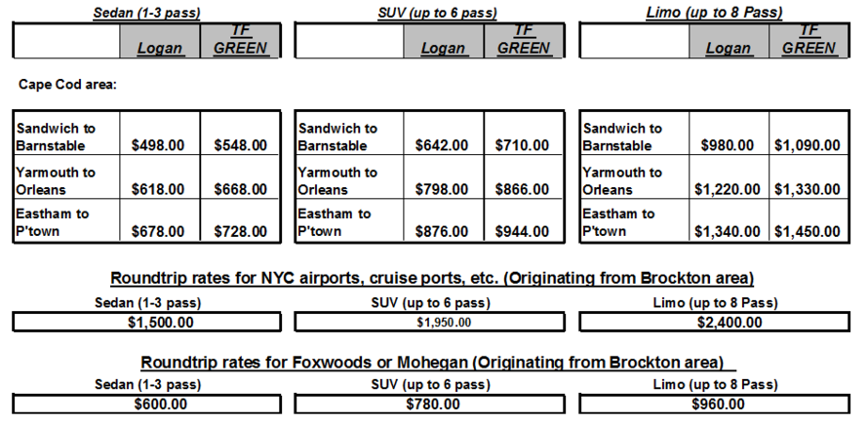This screenshot has width=868, height=424.
Task: Click the $1,500.00 NYC Sedan roundtrip box
Action: [146, 323]
